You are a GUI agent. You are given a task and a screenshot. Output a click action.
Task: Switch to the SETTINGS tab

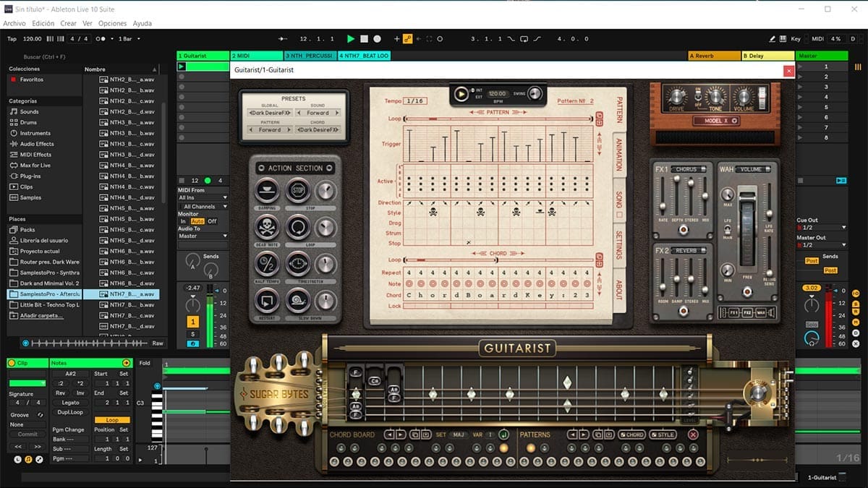pyautogui.click(x=619, y=246)
